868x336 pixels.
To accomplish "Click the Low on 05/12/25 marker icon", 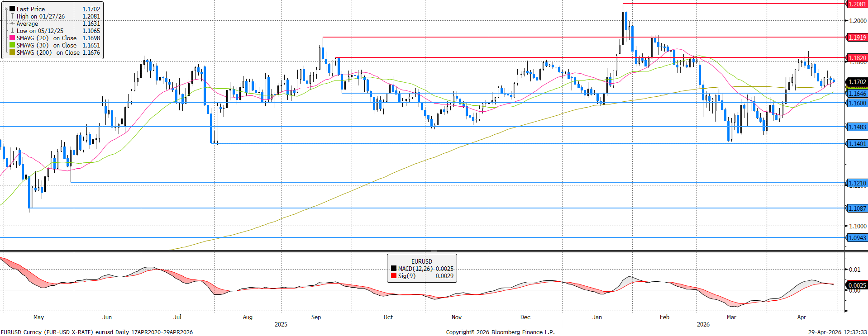I will click(x=12, y=31).
